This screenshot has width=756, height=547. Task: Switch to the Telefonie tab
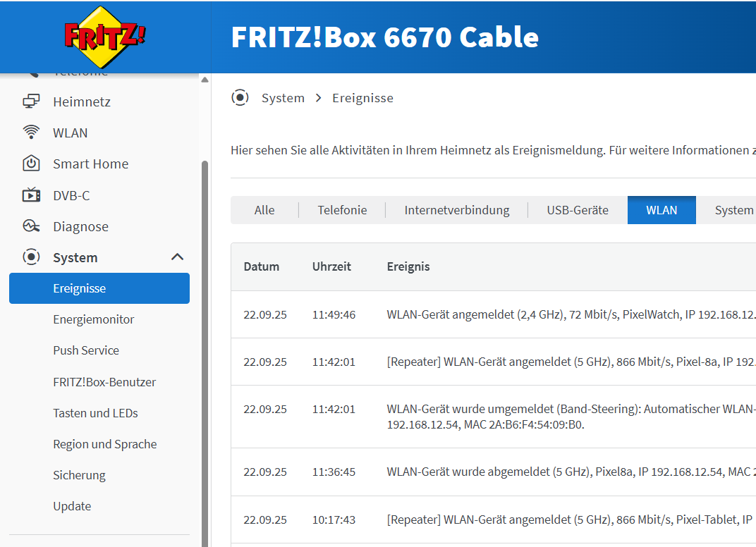(x=342, y=210)
